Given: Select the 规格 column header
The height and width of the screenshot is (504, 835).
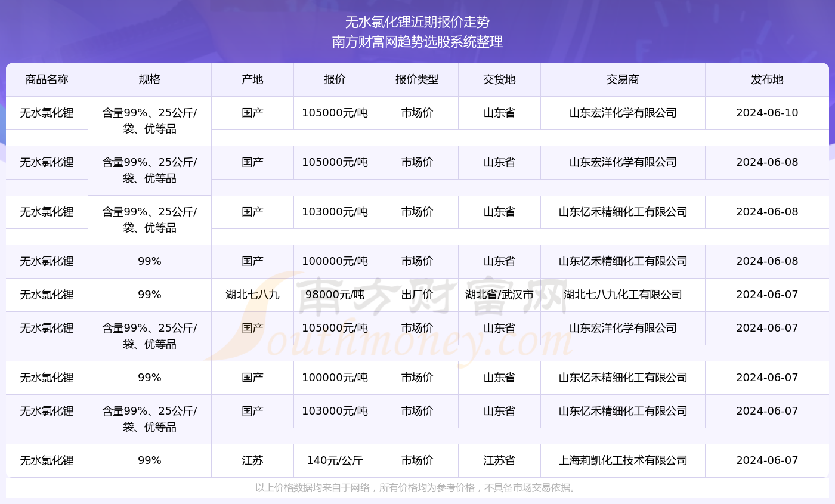Looking at the screenshot, I should click(150, 80).
